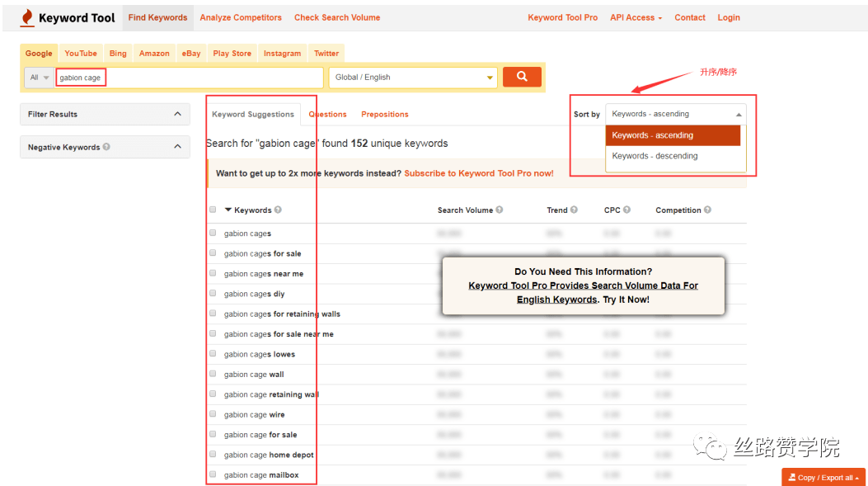This screenshot has height=486, width=868.
Task: Switch to the Instagram tab
Action: click(x=282, y=53)
